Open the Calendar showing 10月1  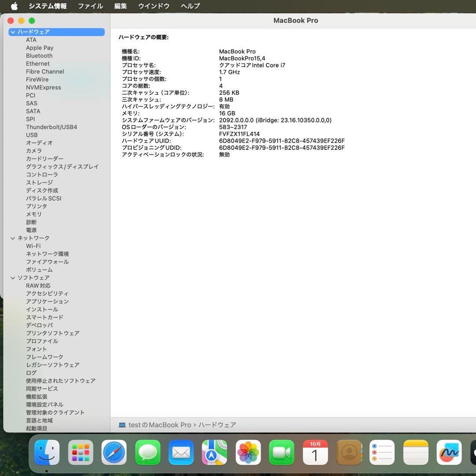tap(315, 452)
